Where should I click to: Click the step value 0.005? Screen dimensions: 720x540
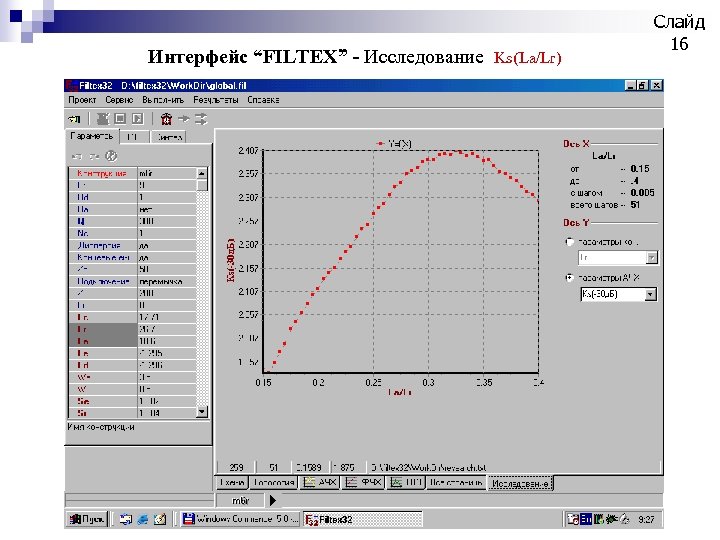coord(642,192)
